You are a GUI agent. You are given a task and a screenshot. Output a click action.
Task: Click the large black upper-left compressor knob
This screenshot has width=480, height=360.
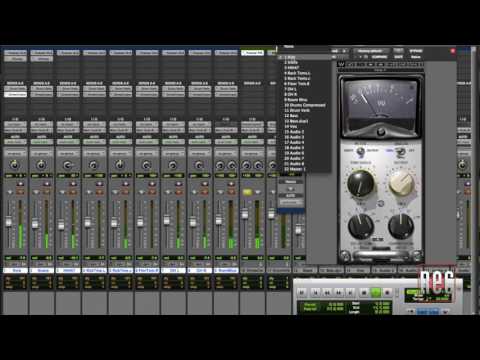tap(361, 183)
